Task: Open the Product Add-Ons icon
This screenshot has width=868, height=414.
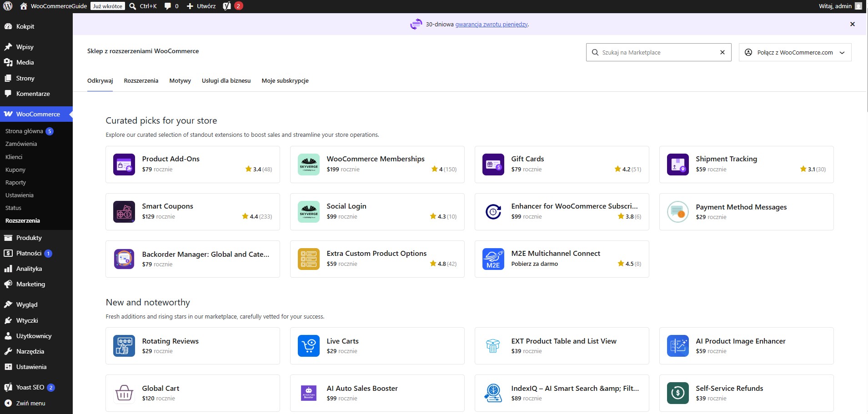Action: pos(124,165)
